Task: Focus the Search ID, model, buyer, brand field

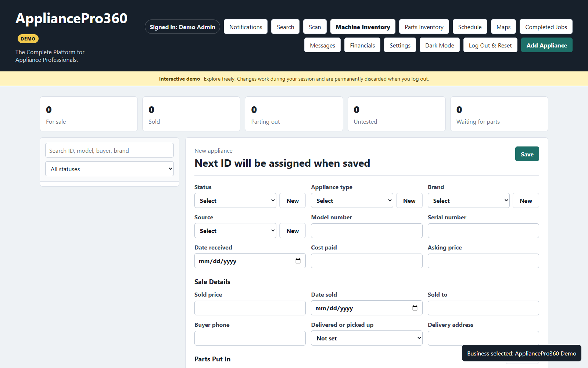Action: pos(110,150)
